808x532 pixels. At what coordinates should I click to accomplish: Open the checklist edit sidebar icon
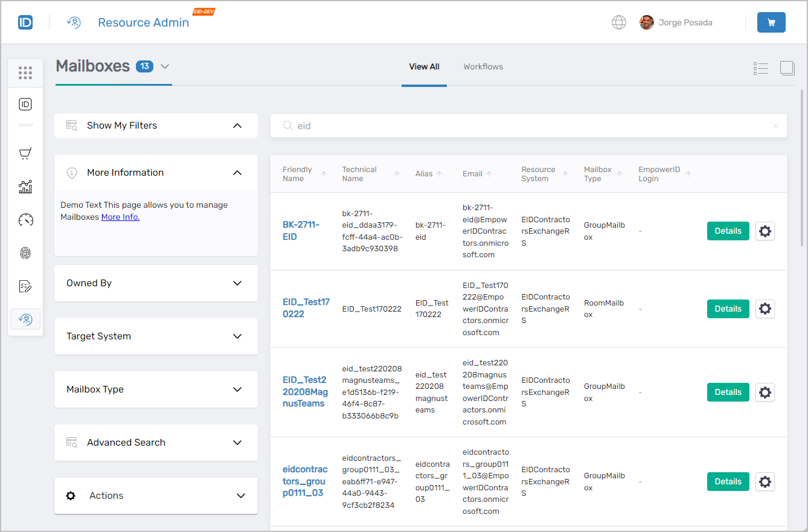(25, 286)
